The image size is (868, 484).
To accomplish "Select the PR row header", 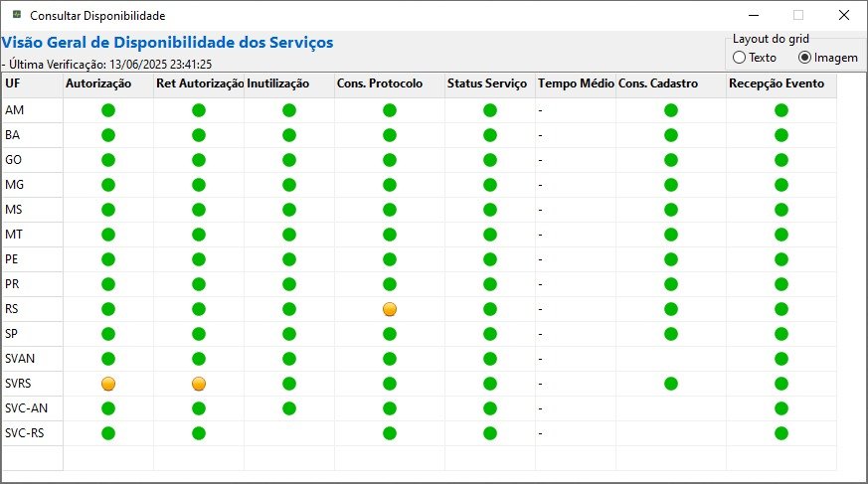I will click(x=33, y=285).
